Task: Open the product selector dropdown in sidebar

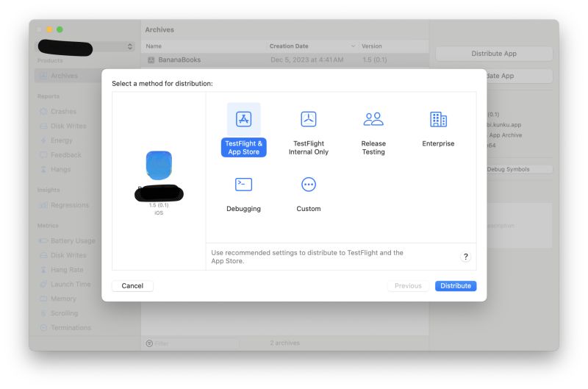Action: 85,46
